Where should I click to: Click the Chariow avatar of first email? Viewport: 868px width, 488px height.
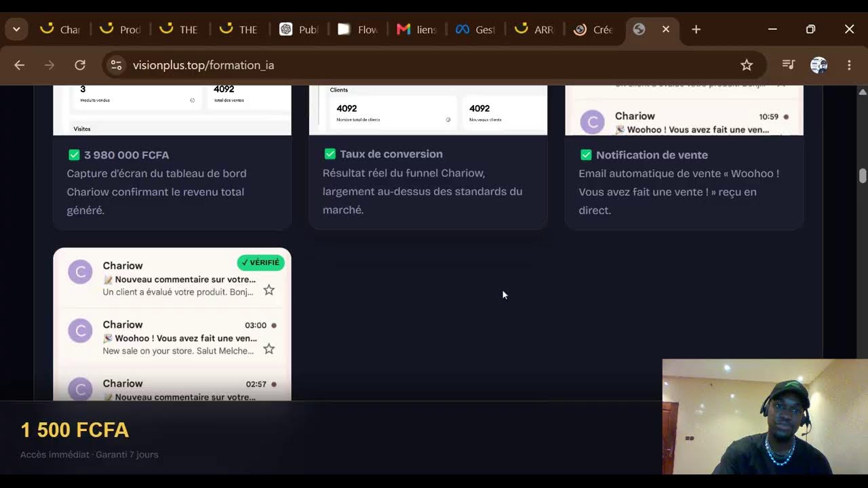[x=80, y=272]
